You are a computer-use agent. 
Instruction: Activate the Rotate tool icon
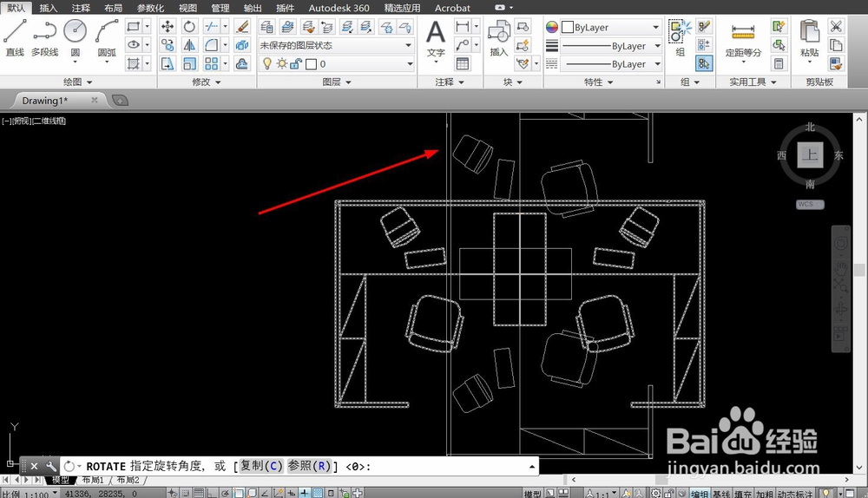tap(189, 26)
